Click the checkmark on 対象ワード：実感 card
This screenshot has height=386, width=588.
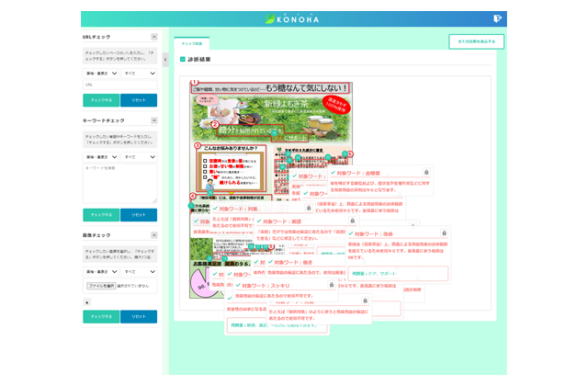pyautogui.click(x=259, y=221)
